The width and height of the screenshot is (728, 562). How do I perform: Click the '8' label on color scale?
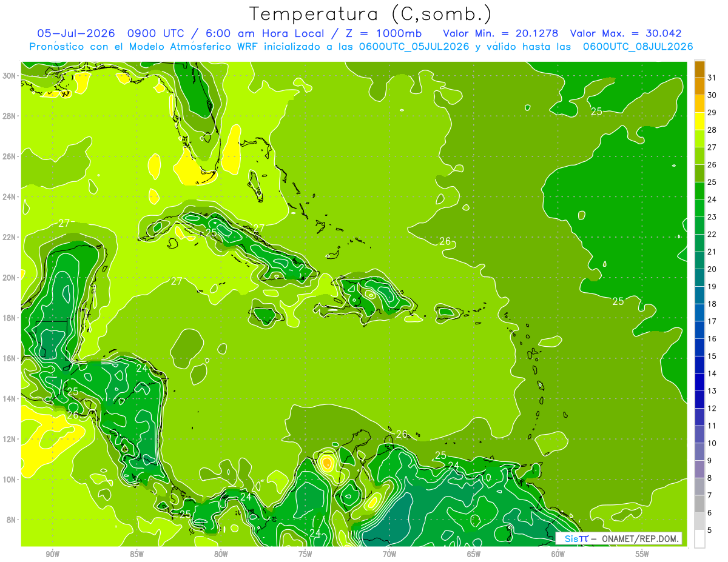pyautogui.click(x=710, y=478)
